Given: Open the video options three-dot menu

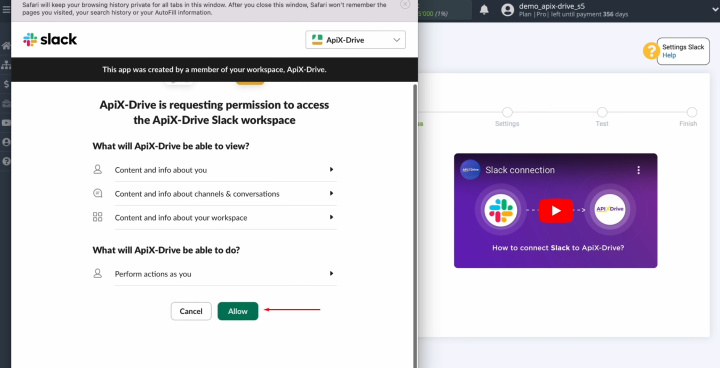Looking at the screenshot, I should (x=638, y=170).
